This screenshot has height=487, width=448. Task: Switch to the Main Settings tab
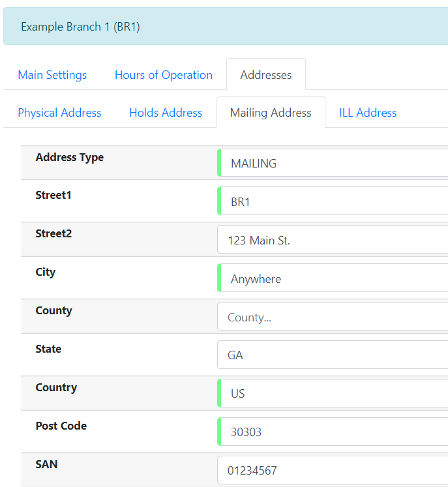[x=52, y=75]
